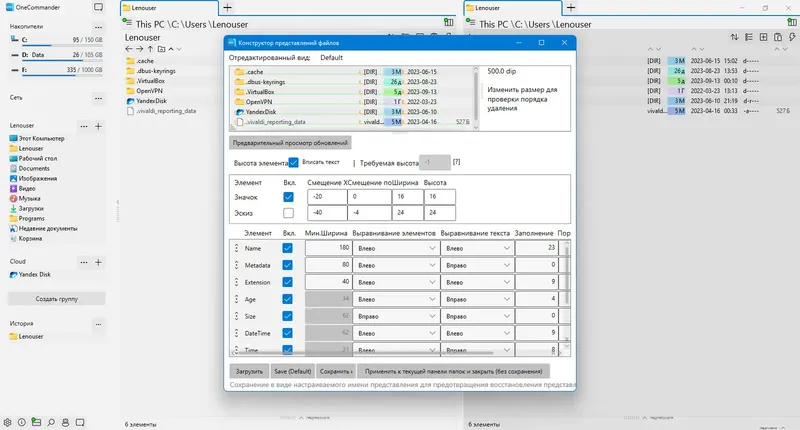Switch to the right pane Lenouser tab
800x430 pixels.
(513, 8)
